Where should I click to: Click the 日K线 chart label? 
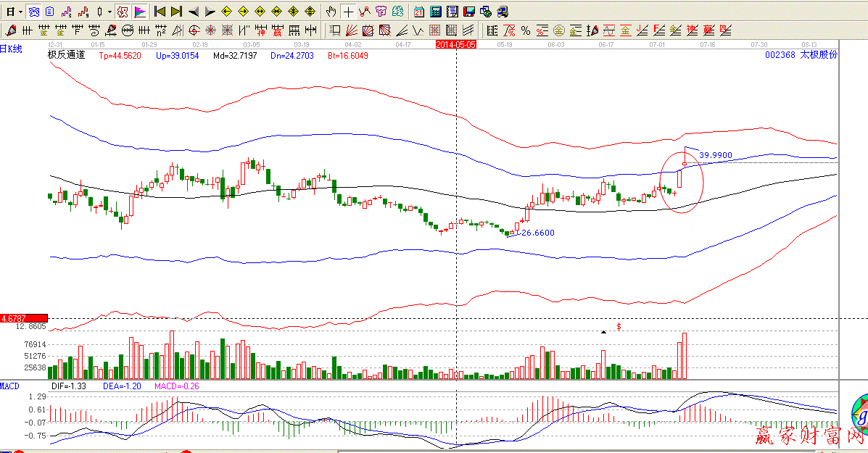point(12,49)
